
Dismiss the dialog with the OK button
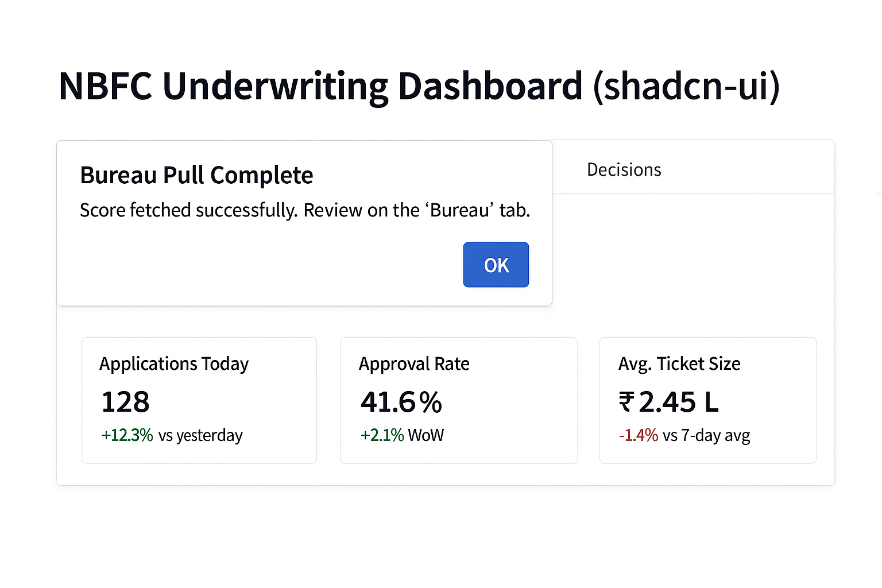pos(496,265)
